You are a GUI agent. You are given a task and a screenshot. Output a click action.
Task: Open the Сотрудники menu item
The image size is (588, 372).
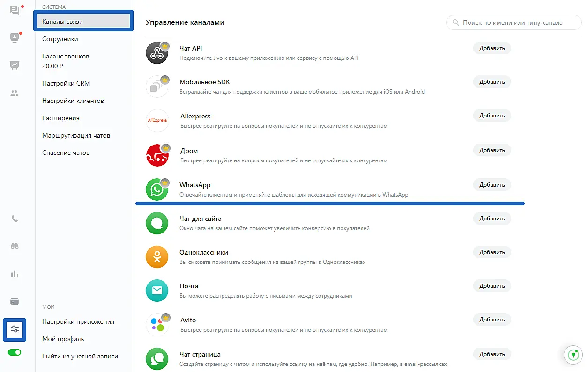(60, 39)
